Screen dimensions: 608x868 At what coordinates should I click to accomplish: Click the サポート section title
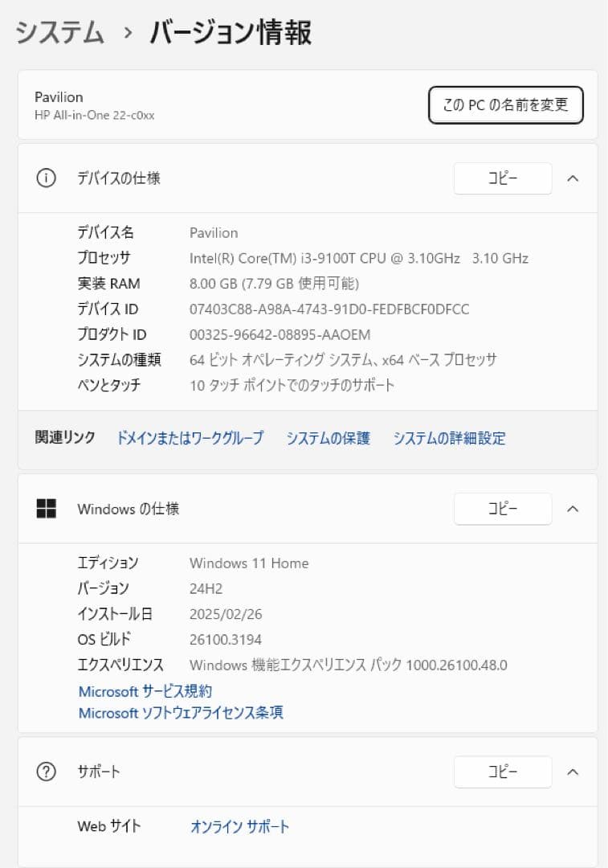point(99,771)
